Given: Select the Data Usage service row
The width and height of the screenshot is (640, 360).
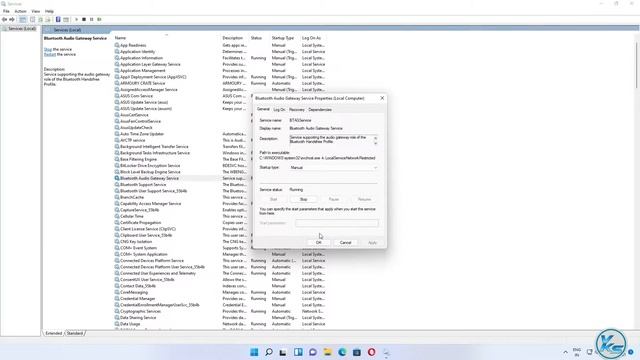Looking at the screenshot, I should coord(220,324).
